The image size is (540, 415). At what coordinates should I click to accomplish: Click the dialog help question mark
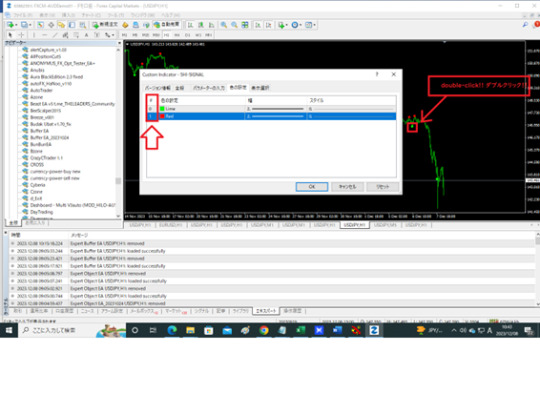pos(377,74)
